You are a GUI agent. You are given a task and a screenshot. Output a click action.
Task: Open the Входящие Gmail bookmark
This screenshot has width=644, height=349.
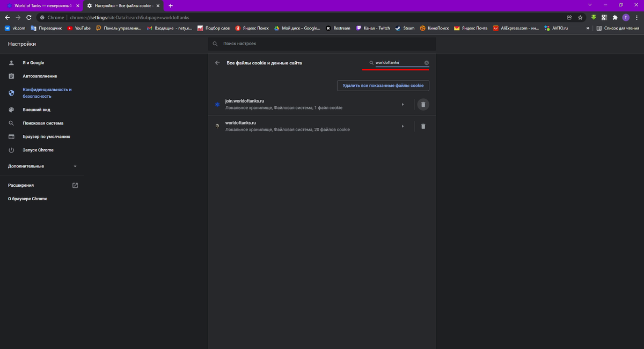(x=170, y=28)
